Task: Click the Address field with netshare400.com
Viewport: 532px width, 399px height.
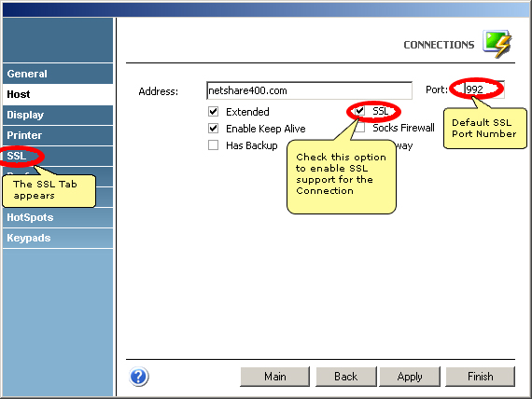Action: tap(309, 90)
